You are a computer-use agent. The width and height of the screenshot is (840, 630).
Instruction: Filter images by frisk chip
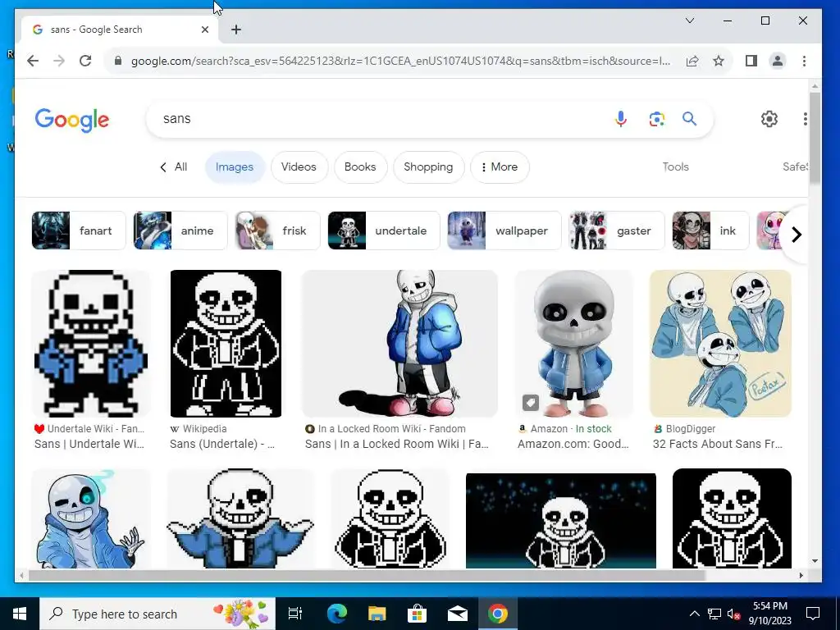click(x=277, y=231)
